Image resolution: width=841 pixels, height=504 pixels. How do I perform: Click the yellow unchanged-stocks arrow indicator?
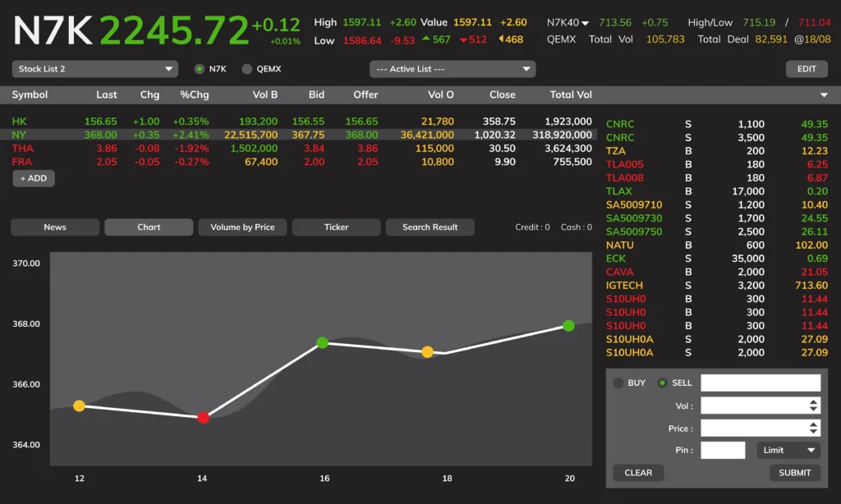(502, 40)
